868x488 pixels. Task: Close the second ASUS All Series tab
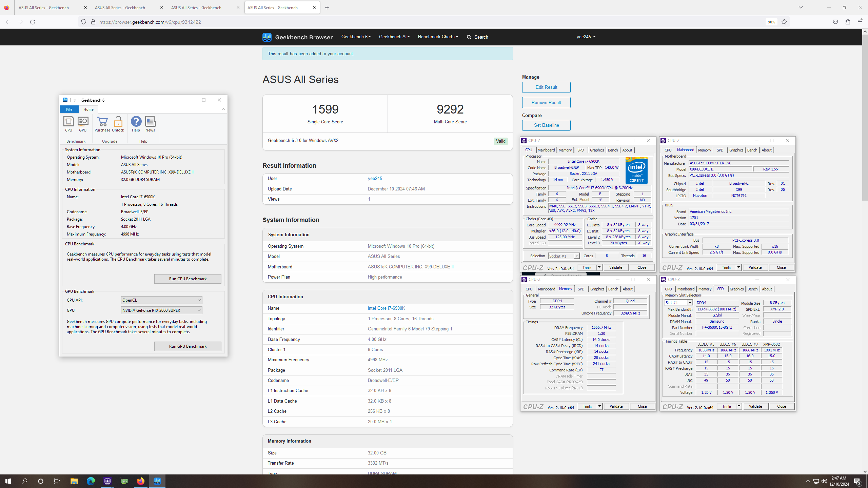161,7
